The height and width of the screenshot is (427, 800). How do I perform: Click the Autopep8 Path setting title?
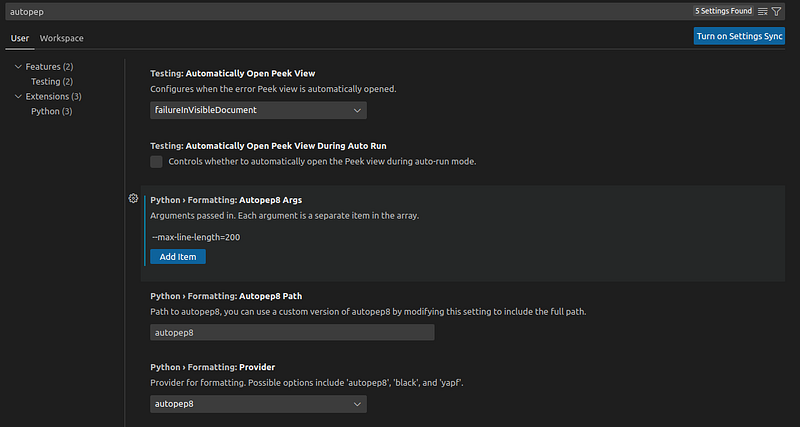tap(226, 296)
